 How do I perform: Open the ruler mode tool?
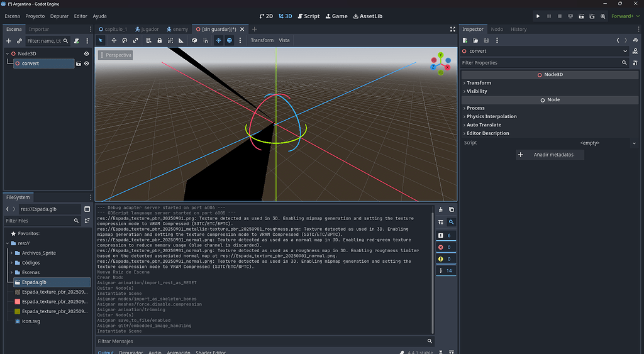click(x=181, y=40)
